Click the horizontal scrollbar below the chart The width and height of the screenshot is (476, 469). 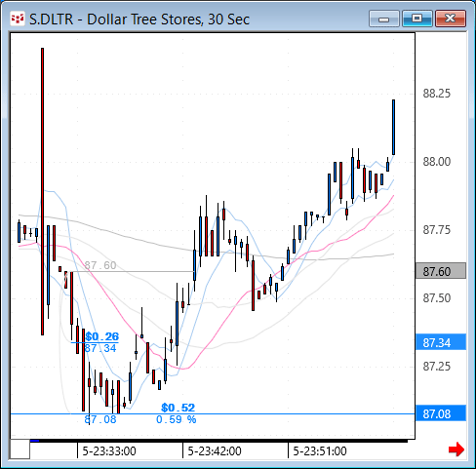coord(218,441)
